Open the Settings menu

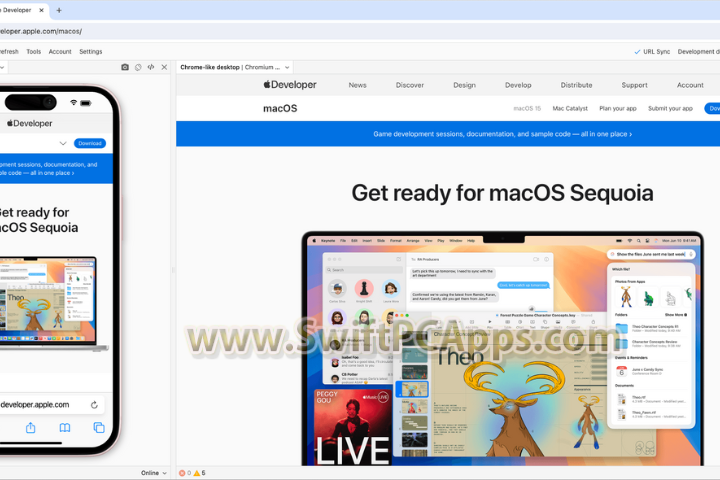point(91,51)
